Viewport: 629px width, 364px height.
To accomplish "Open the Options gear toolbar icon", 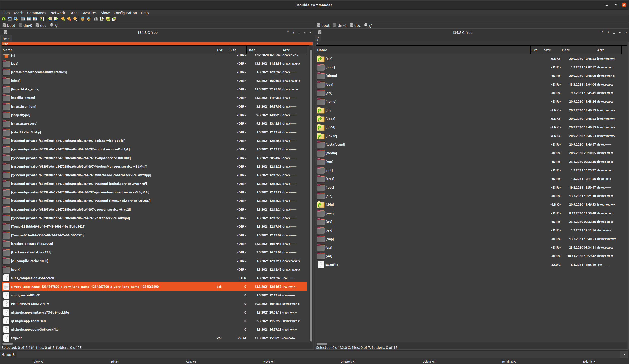I will point(16,19).
